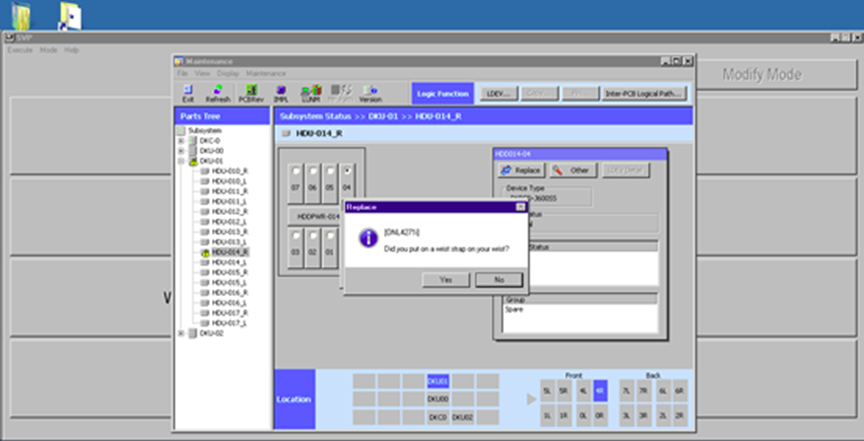Click the Other button with wrench icon
This screenshot has width=864, height=441.
tap(572, 171)
